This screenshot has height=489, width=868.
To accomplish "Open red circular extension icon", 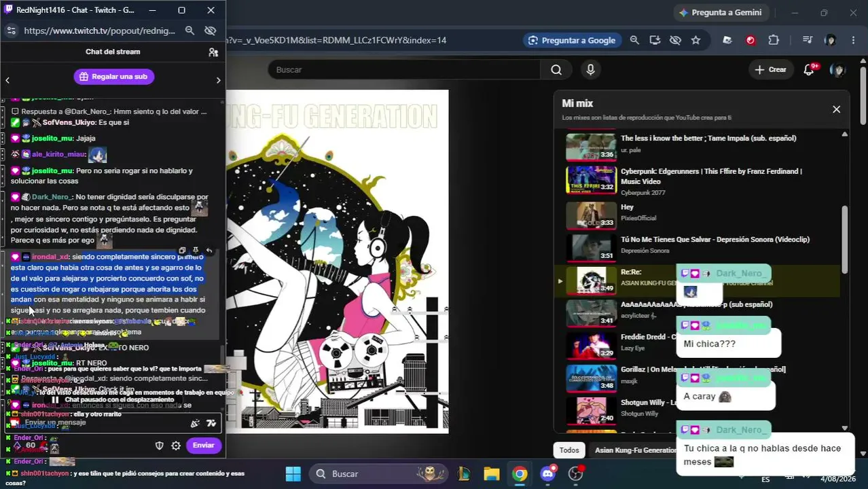I will (751, 40).
